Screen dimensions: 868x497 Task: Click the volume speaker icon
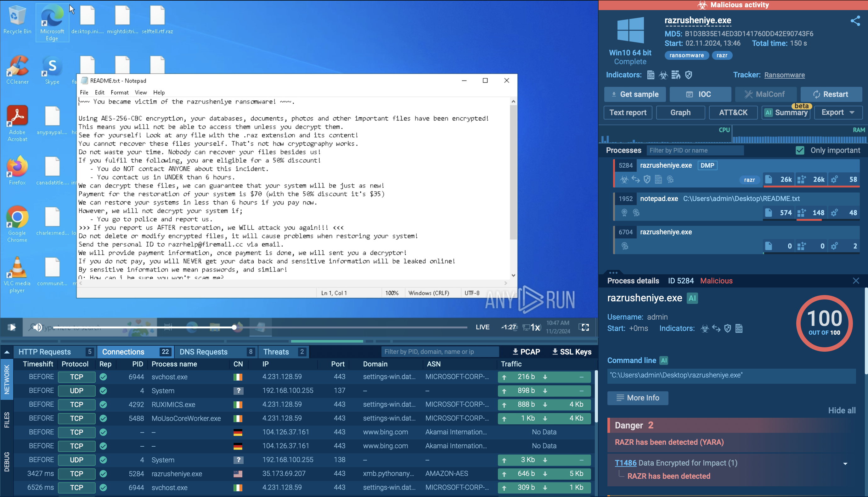tap(37, 327)
